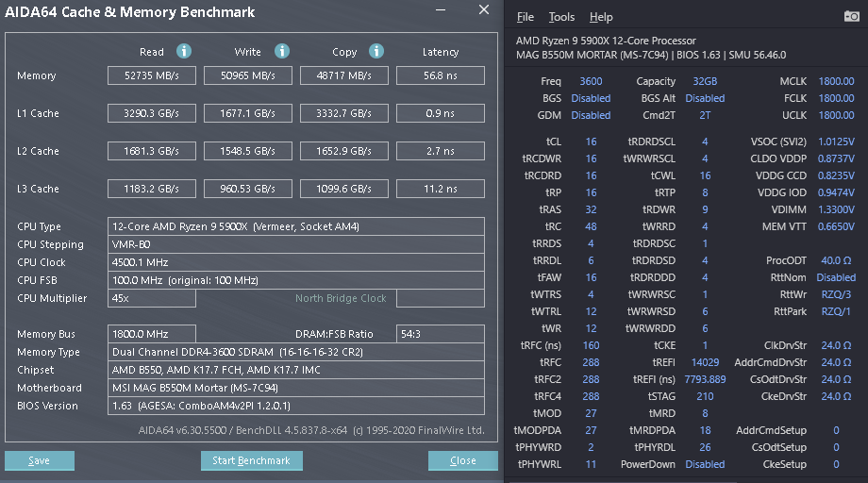Screen dimensions: 868x483
Task: Select the Memory Read value 52735 MB/s
Action: pos(152,75)
